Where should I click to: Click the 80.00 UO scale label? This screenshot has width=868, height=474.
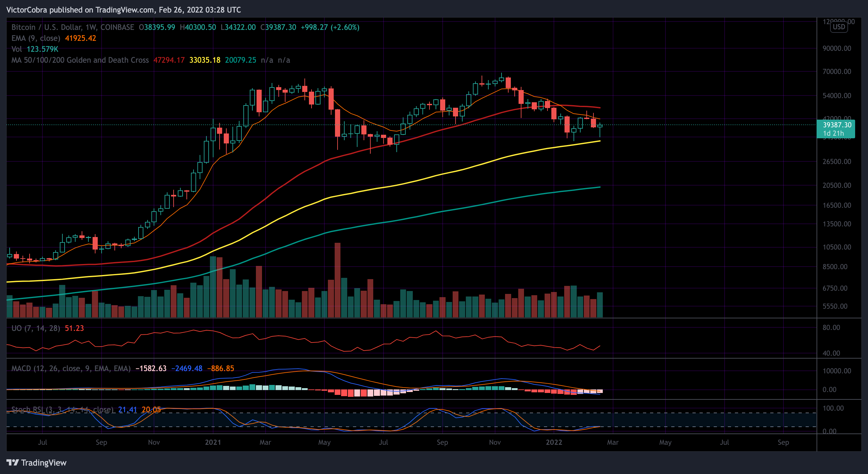tap(831, 328)
